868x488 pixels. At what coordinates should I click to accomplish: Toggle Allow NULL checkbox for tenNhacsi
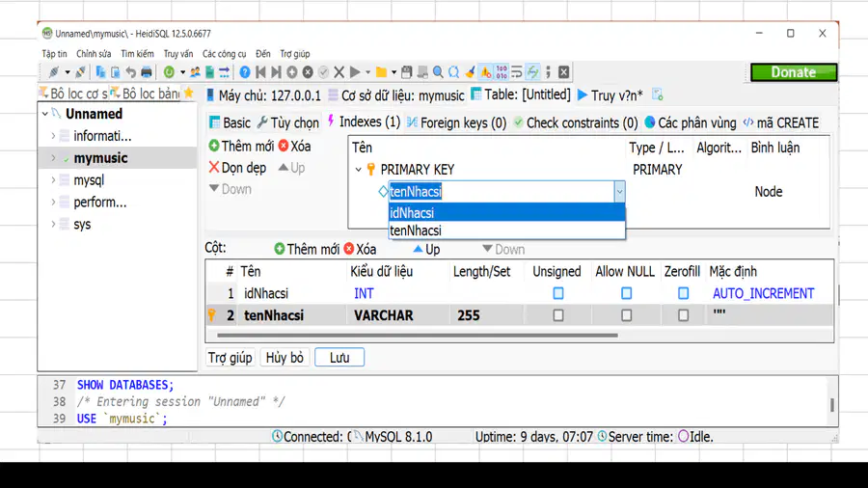click(x=626, y=315)
